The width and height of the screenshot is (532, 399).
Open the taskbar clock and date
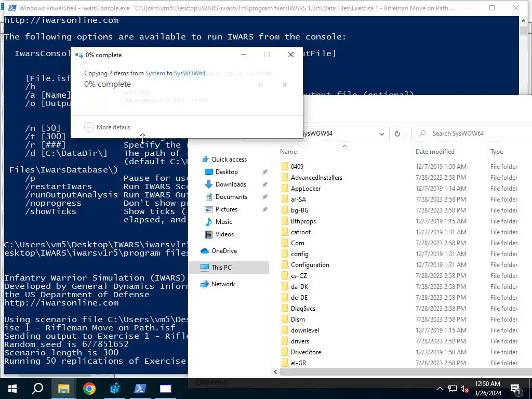(x=487, y=389)
